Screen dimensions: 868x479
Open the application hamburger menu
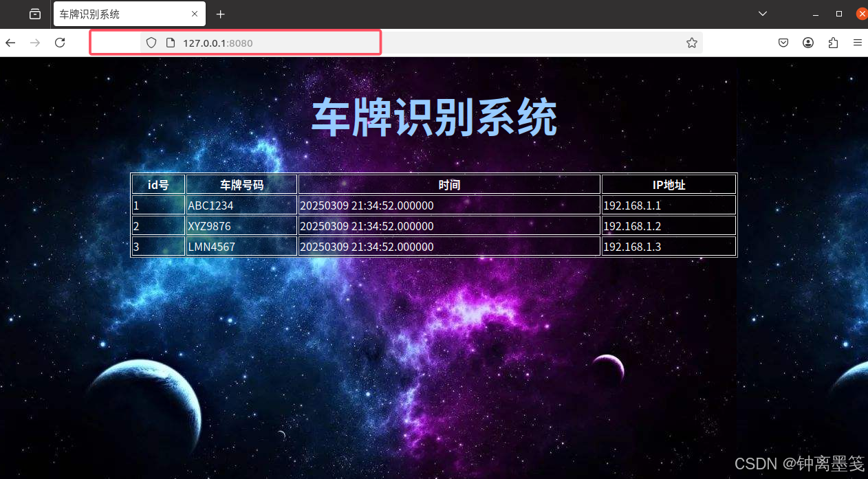[x=858, y=43]
